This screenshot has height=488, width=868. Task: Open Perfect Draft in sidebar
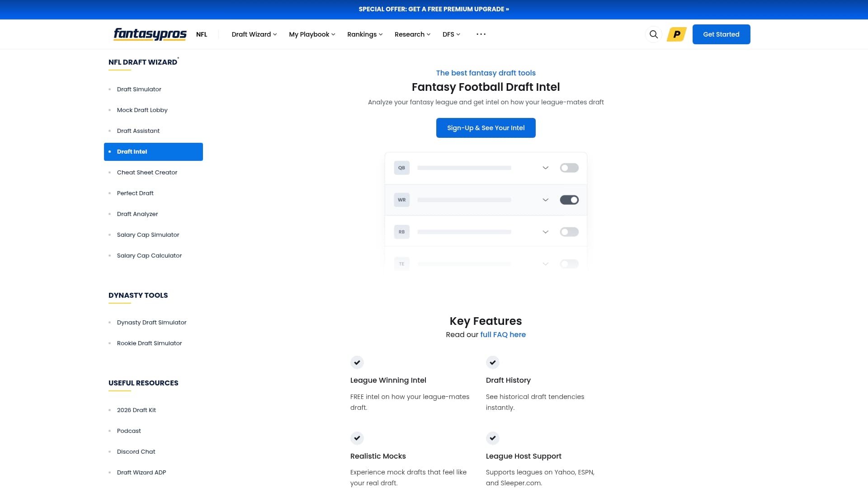tap(135, 193)
